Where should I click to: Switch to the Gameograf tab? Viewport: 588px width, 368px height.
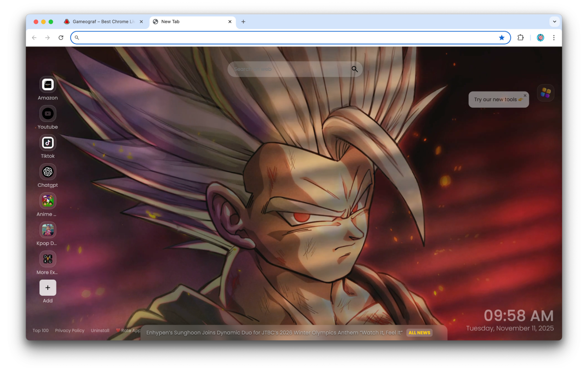(103, 22)
